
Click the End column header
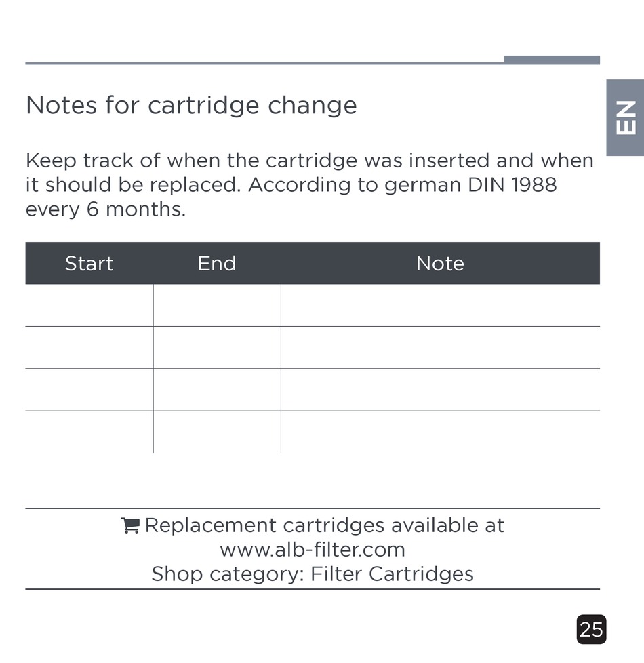click(x=217, y=264)
